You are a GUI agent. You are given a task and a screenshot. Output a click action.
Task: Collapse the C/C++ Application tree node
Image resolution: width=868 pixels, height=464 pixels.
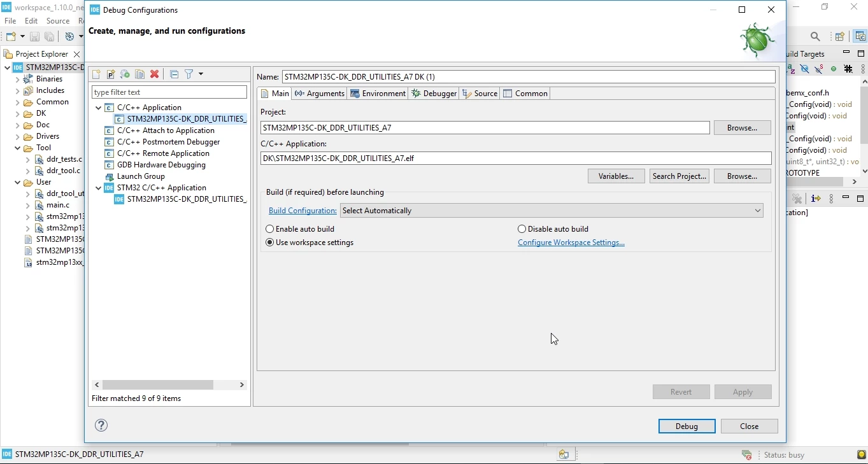(99, 108)
